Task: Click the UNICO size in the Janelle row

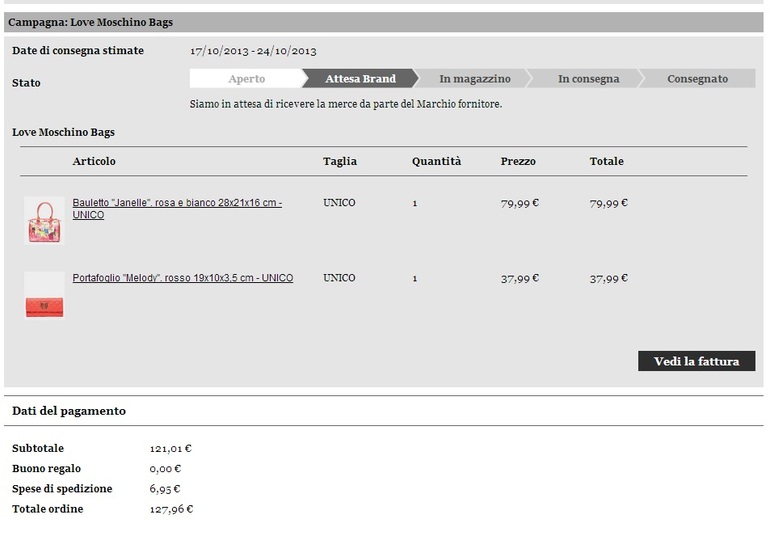Action: (x=339, y=203)
